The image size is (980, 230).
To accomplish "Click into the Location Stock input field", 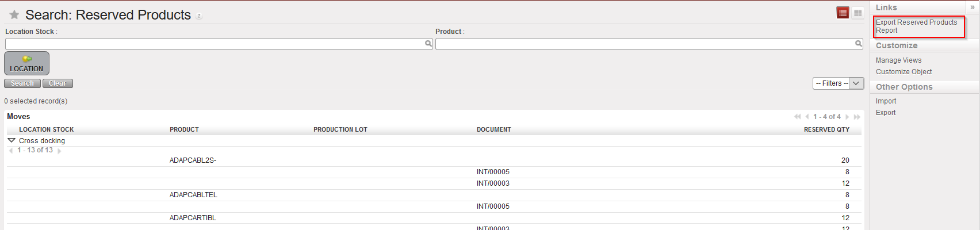I will [x=214, y=44].
